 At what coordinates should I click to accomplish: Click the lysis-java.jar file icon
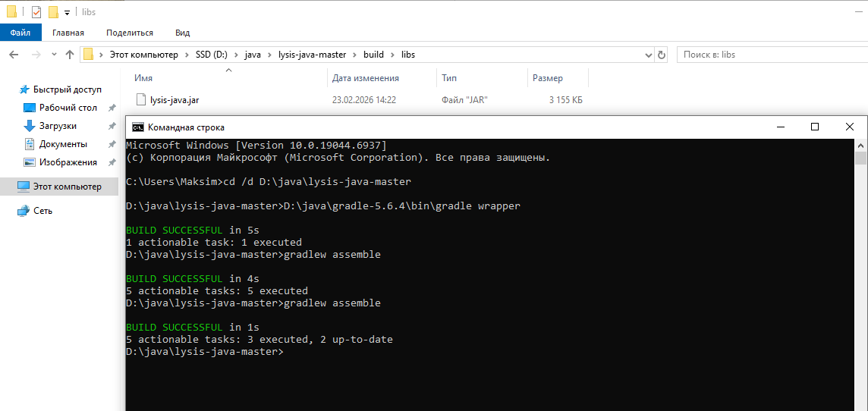click(140, 99)
